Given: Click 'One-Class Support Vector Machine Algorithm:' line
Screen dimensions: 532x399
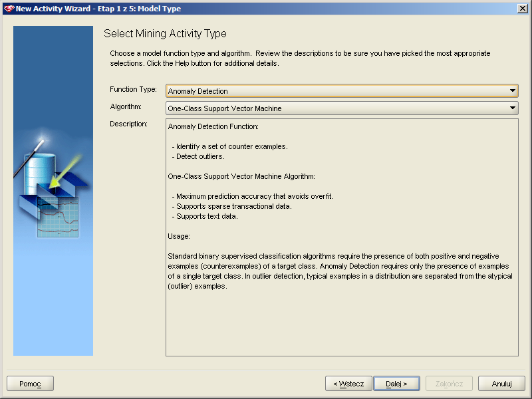Looking at the screenshot, I should tap(241, 176).
